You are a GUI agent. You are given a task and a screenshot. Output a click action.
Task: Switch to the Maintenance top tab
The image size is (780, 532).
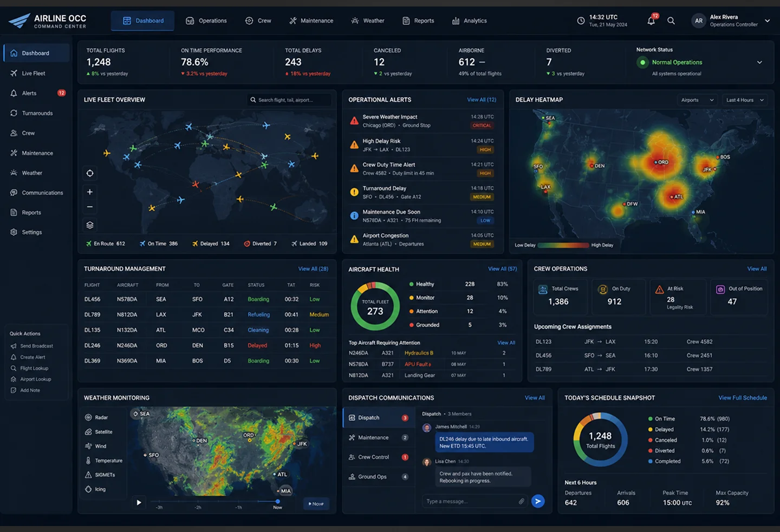click(311, 21)
